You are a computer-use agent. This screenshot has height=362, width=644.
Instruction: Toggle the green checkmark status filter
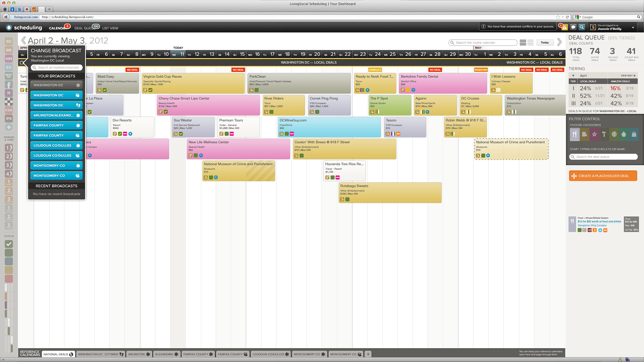9,244
